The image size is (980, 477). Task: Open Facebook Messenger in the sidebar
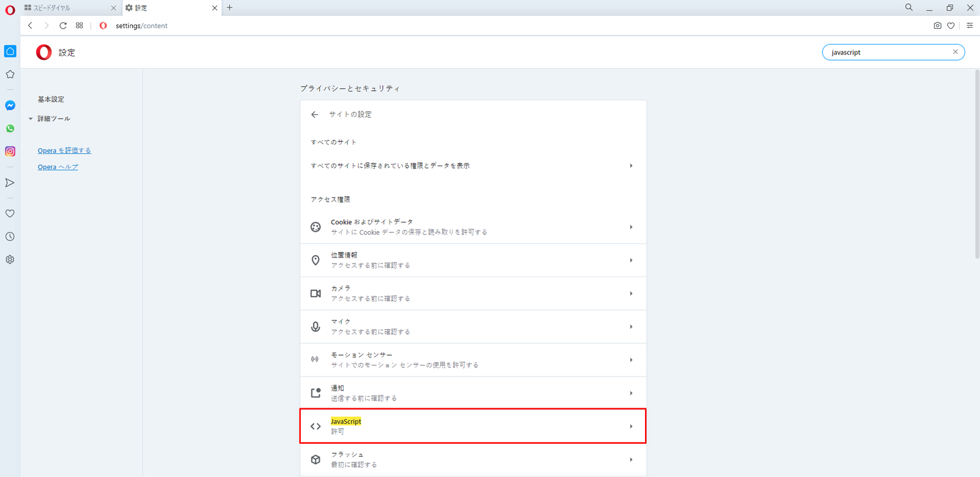[x=10, y=105]
